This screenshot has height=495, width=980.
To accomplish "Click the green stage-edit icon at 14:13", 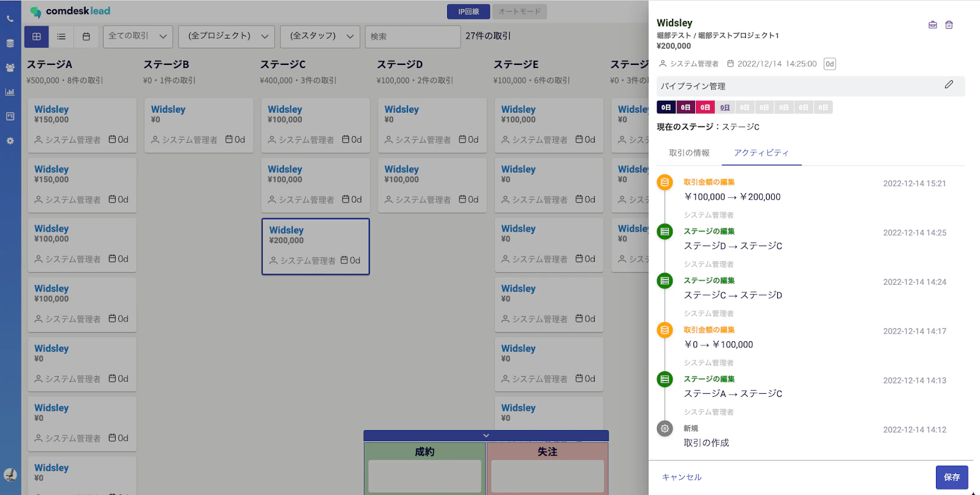I will 665,379.
